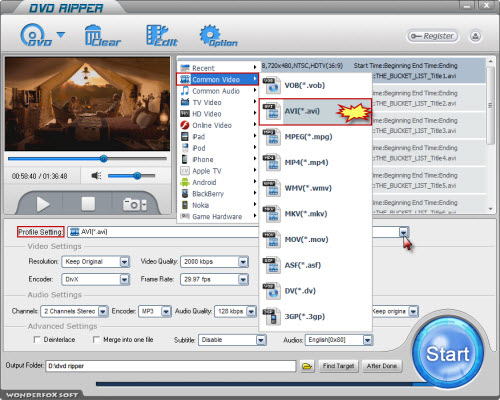Open the user account icon

point(475,36)
